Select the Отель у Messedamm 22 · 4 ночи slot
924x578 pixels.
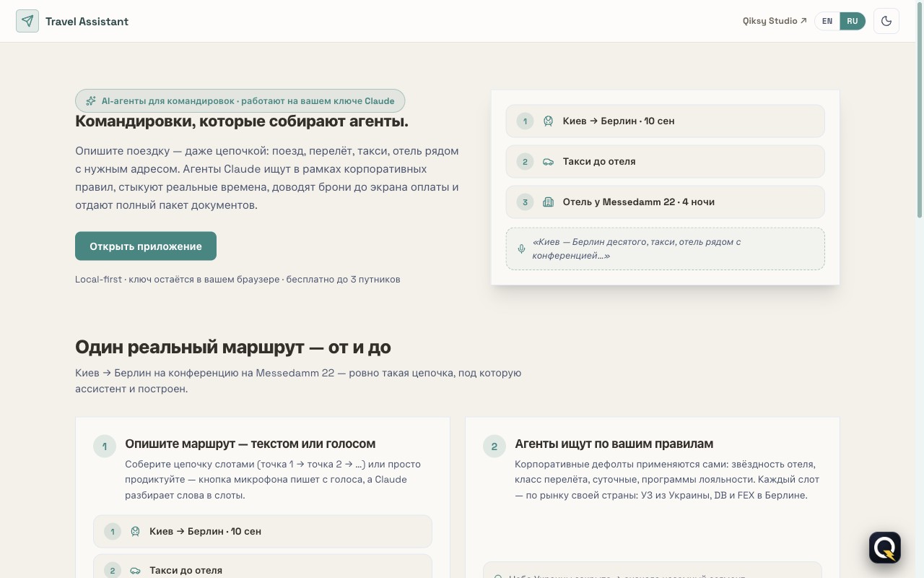tap(666, 202)
